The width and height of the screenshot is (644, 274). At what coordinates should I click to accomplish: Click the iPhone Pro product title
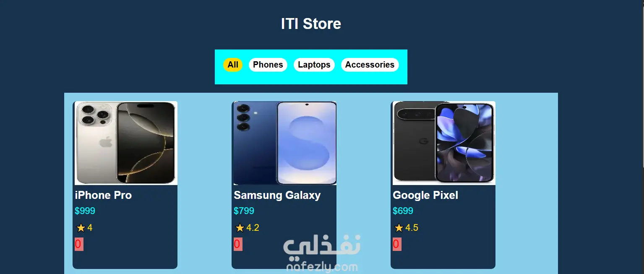point(103,195)
